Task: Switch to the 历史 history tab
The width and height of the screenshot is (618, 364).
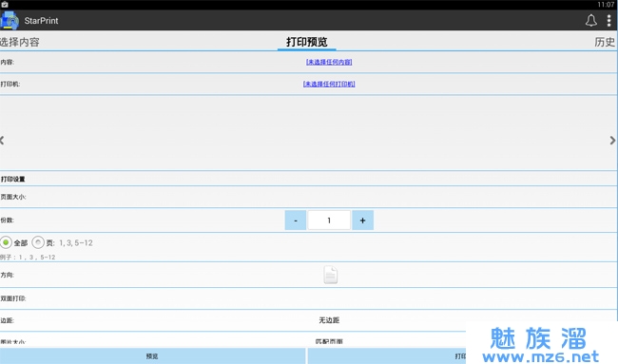Action: point(605,42)
